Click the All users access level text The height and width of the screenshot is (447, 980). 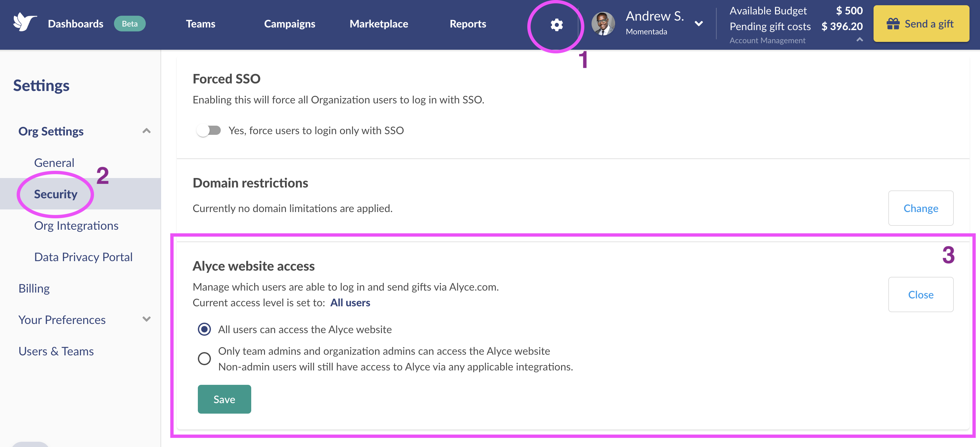click(350, 303)
